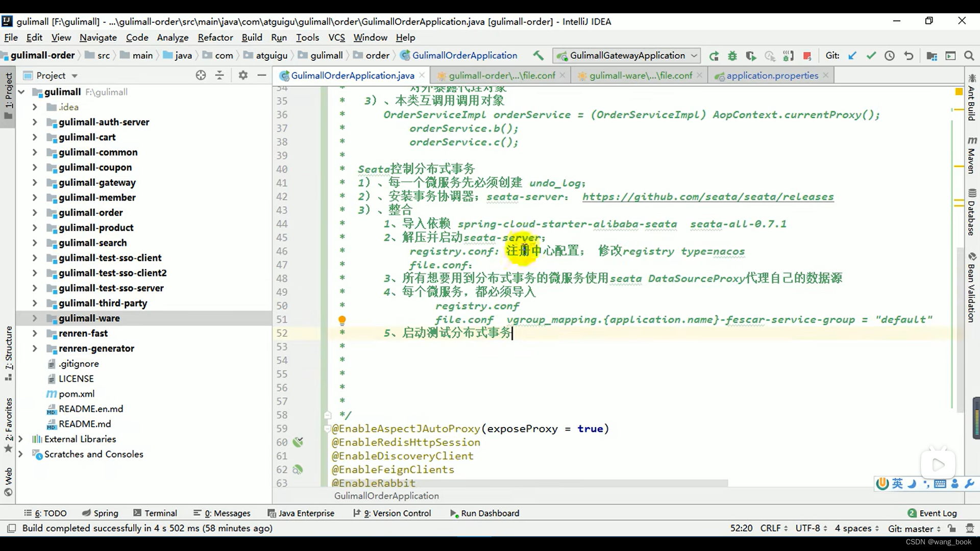The image size is (980, 551).
Task: Open the Analyze menu
Action: (173, 38)
